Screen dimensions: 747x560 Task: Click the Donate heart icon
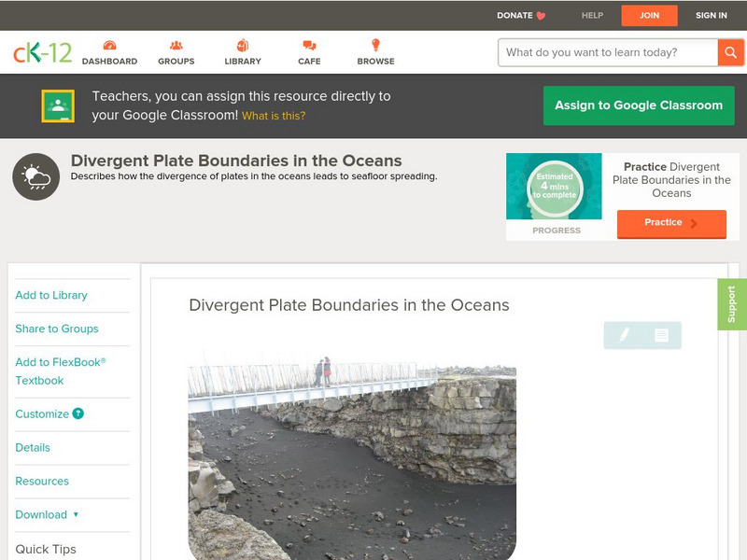[541, 16]
